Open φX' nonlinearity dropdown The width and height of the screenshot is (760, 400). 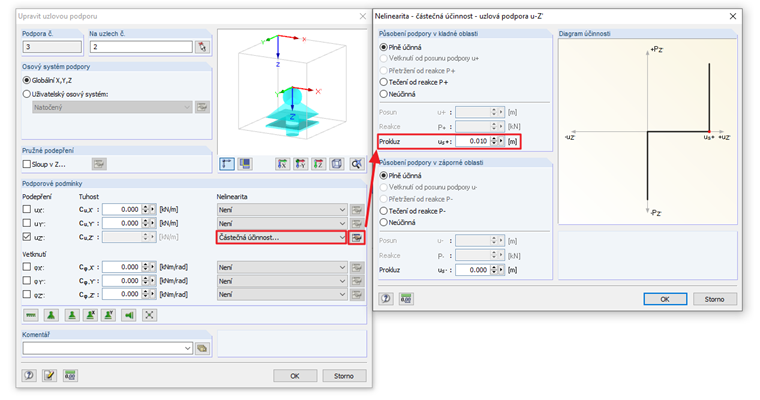coord(282,267)
